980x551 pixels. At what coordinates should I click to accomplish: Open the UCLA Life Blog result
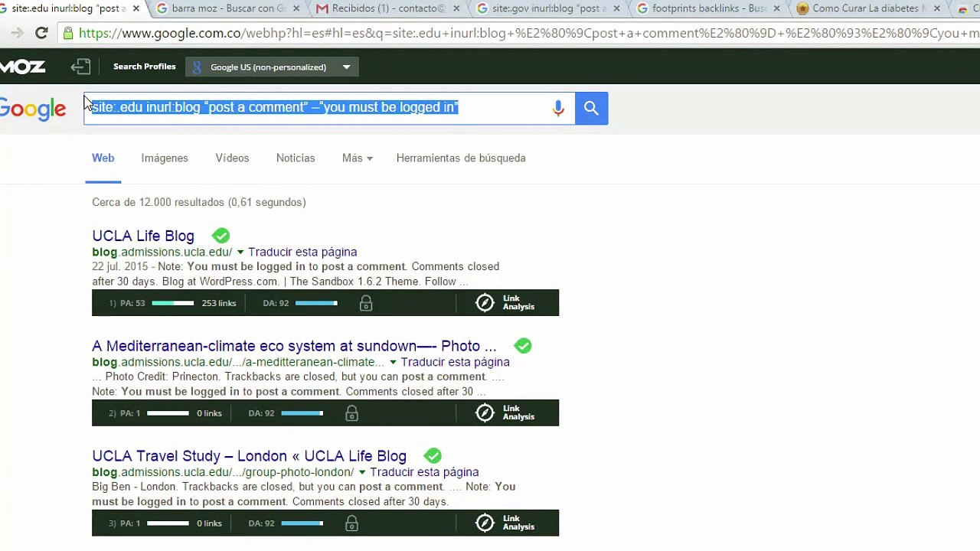(x=143, y=236)
